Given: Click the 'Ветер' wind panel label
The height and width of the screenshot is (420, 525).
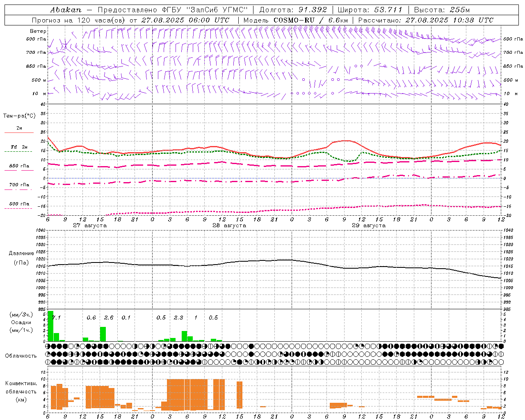Looking at the screenshot, I should (x=38, y=31).
